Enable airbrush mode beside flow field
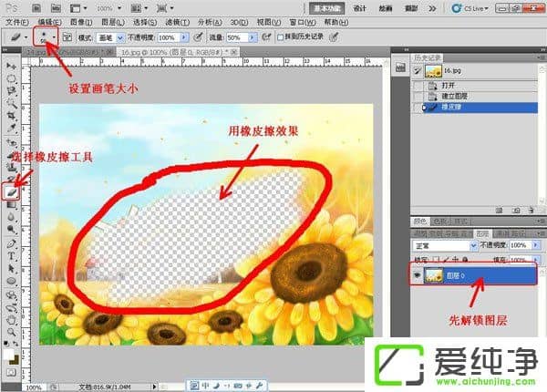The image size is (547, 392). 266,37
